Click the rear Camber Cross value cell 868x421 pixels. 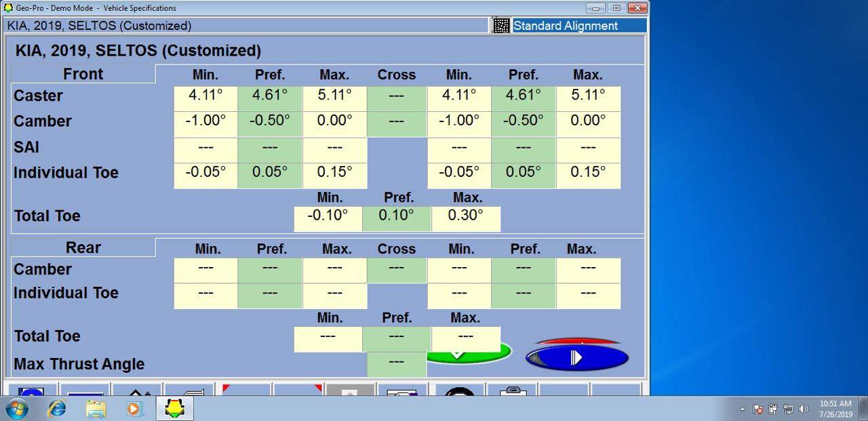(x=397, y=270)
